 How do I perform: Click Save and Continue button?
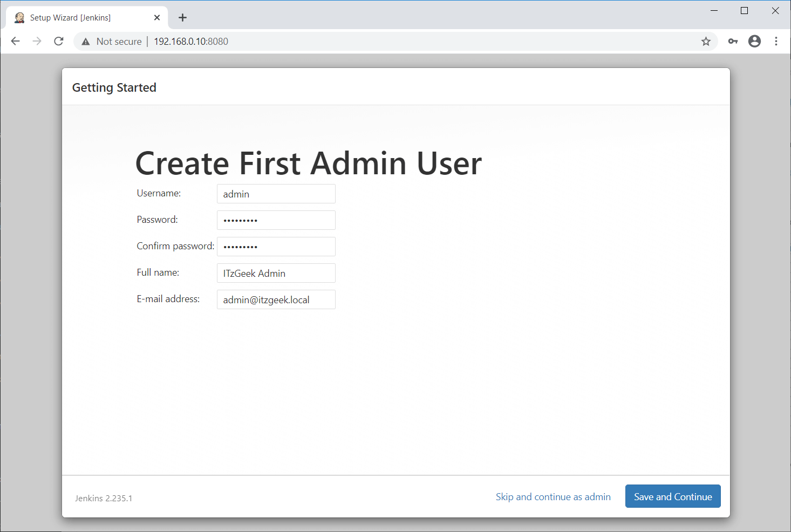point(673,496)
